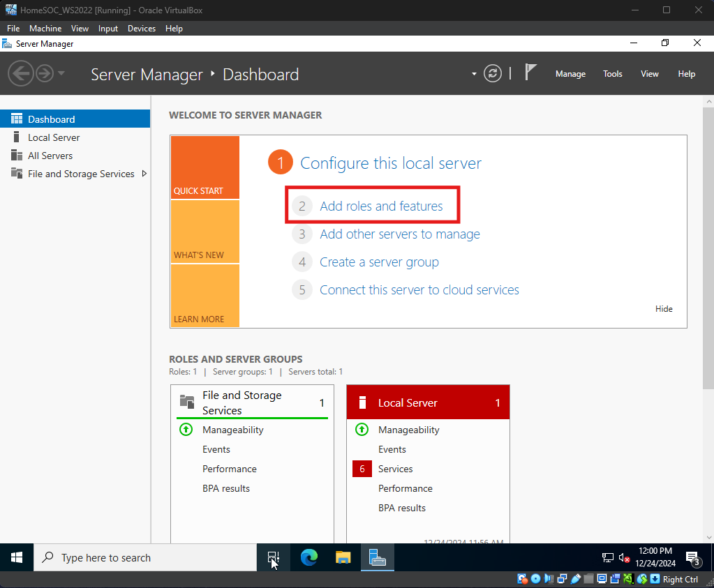
Task: Open File Explorer from the taskbar
Action: tap(343, 557)
